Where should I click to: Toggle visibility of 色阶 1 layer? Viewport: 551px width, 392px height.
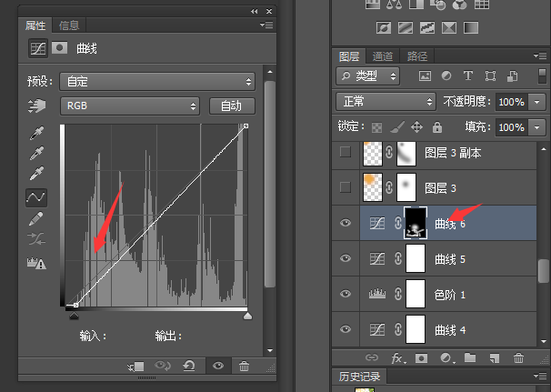click(x=345, y=294)
